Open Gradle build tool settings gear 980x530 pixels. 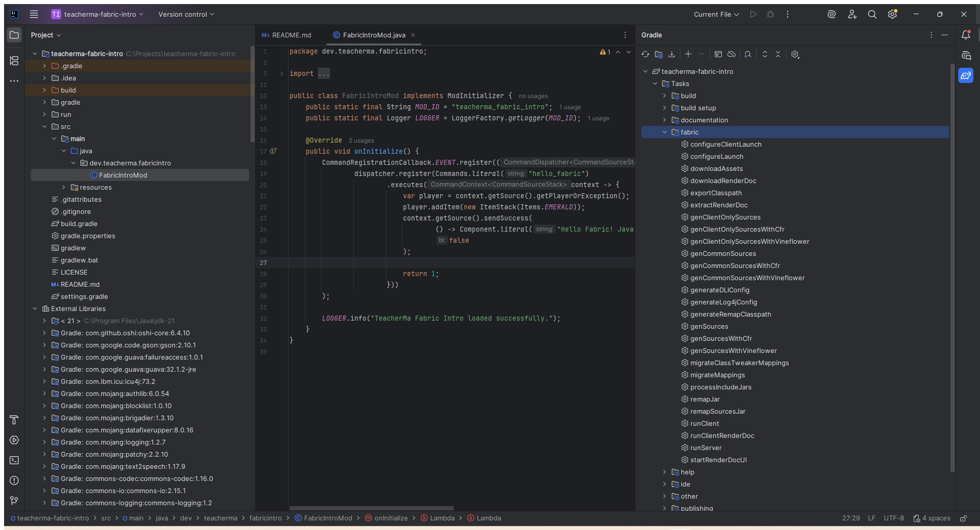(x=795, y=54)
